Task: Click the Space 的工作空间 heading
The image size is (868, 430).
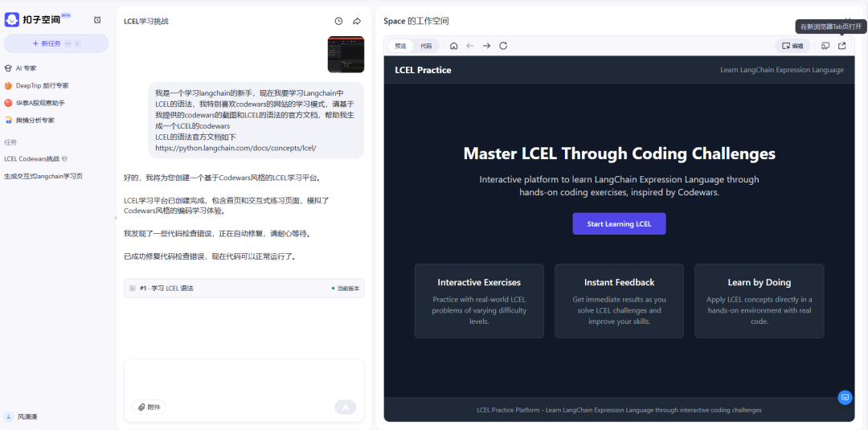Action: [x=416, y=21]
